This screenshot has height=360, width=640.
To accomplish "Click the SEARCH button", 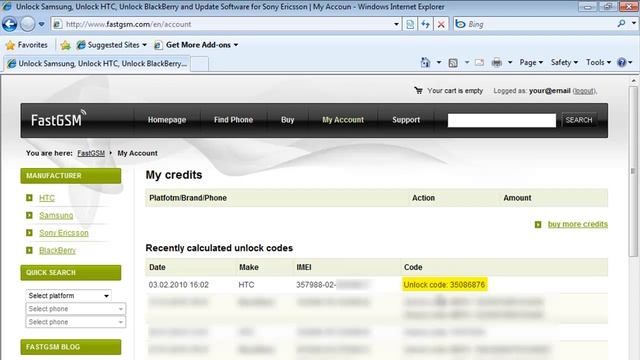I will point(579,120).
